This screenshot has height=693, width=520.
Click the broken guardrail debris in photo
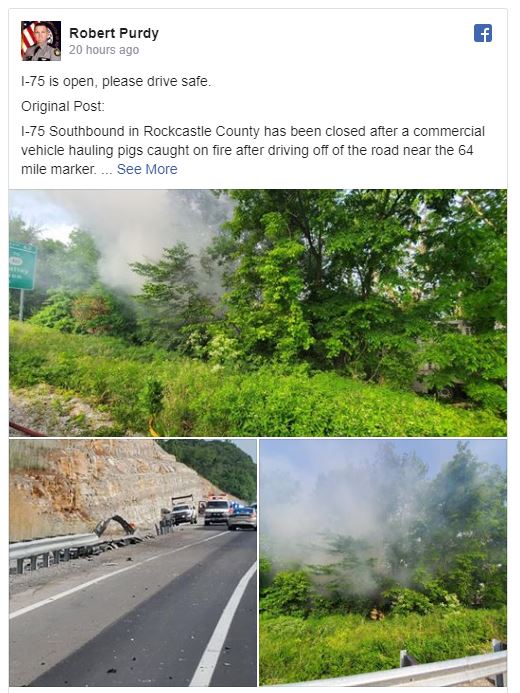[115, 525]
